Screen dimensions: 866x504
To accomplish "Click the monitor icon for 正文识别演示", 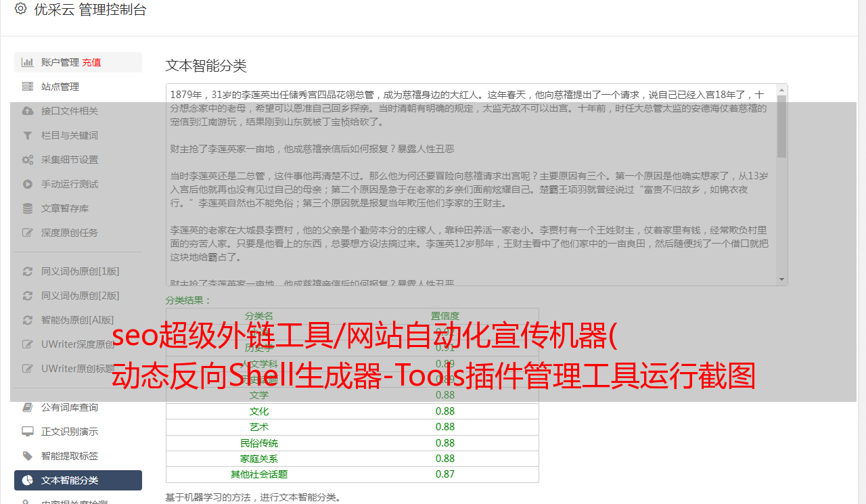I will [27, 432].
